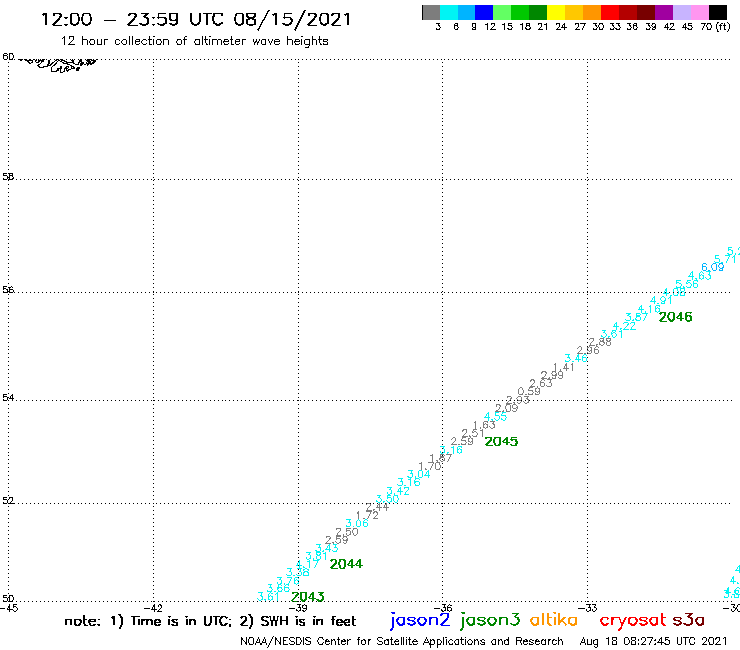Viewport: 740px width, 650px height.
Task: Click the latitude axis label 54
Action: [8, 398]
